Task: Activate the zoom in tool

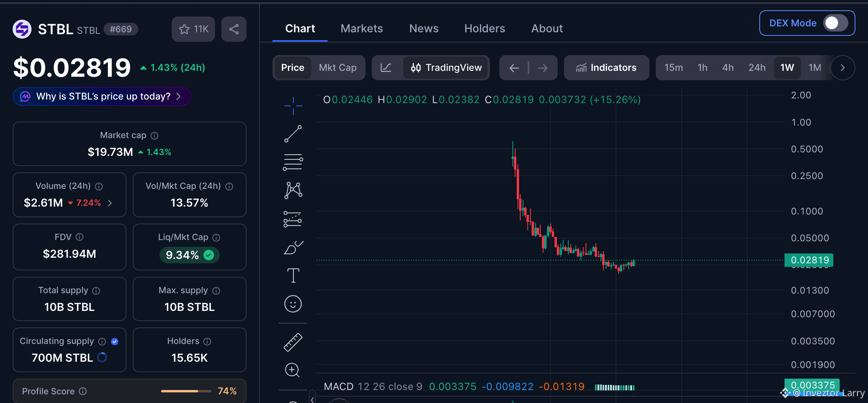Action: (x=292, y=370)
